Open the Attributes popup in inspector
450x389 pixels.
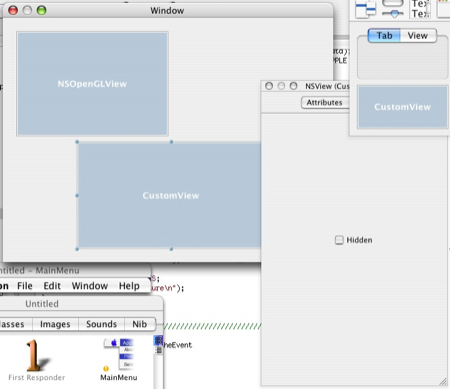coord(325,103)
